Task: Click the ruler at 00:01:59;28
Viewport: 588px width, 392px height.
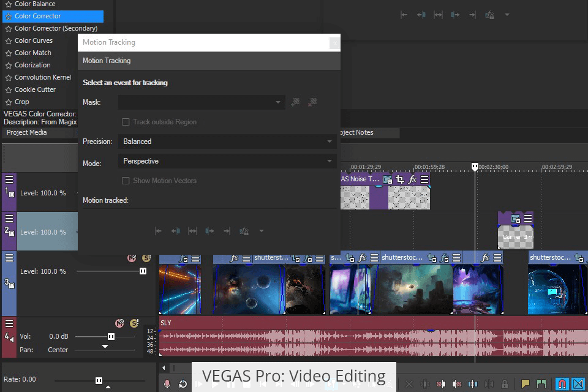Action: coord(429,167)
